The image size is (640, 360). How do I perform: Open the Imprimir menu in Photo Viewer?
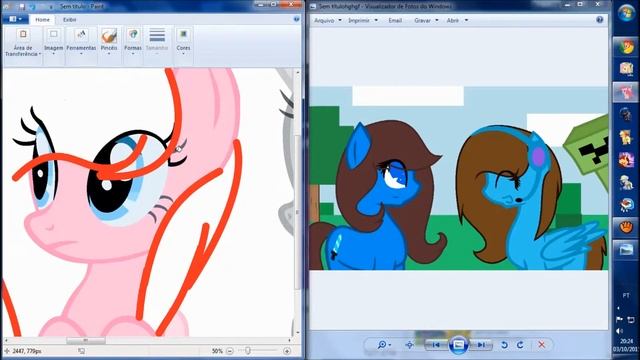pos(363,20)
